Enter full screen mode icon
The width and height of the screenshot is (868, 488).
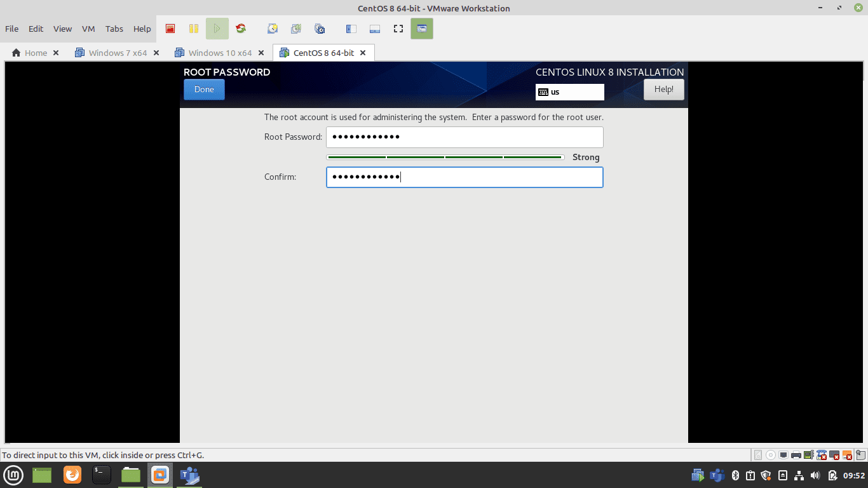click(398, 29)
